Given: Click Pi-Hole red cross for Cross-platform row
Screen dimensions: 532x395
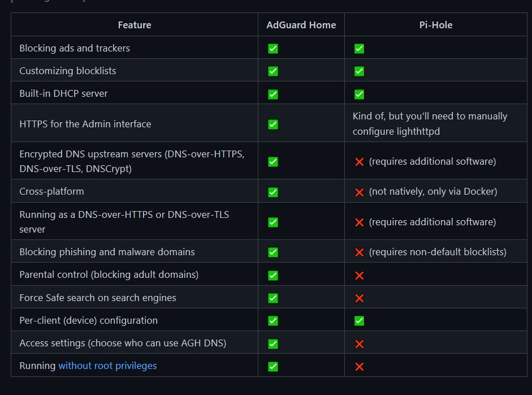Looking at the screenshot, I should click(359, 192).
